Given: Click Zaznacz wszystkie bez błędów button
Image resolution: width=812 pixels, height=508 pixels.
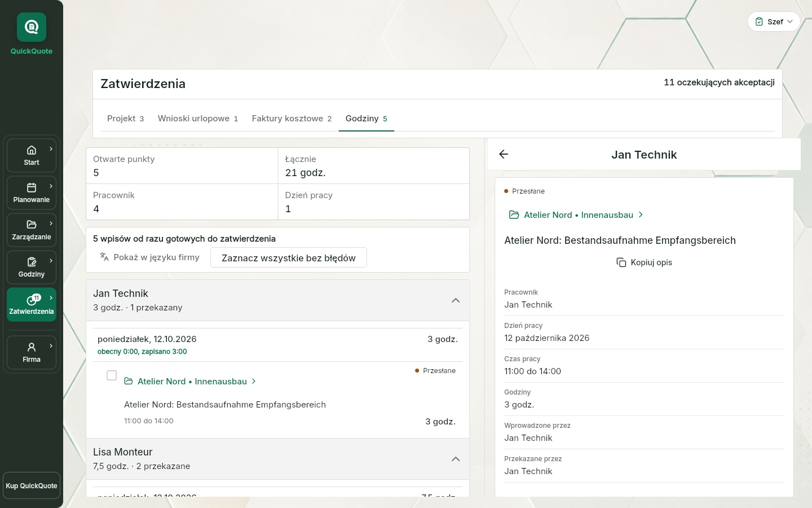Looking at the screenshot, I should click(x=289, y=258).
